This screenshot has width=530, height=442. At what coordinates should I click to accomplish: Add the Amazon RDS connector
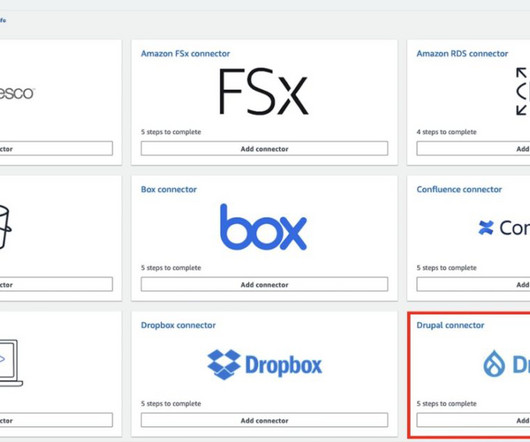473,149
